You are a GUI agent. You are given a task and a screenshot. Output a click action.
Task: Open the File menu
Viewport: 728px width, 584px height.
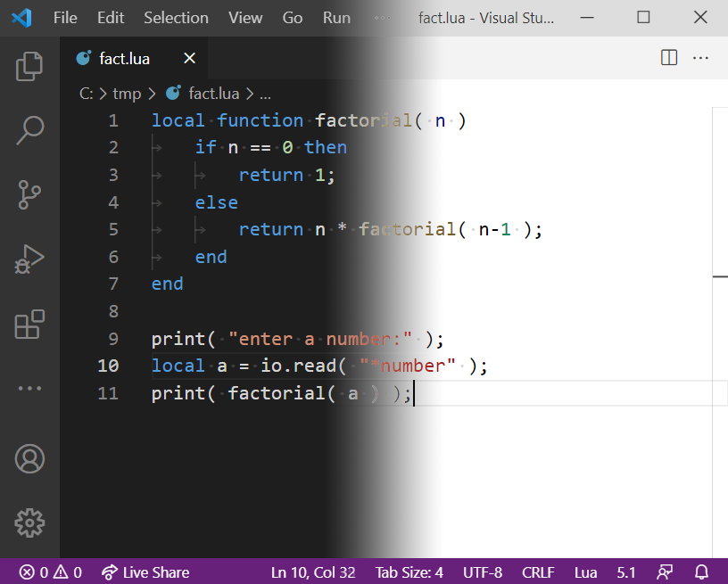click(65, 18)
